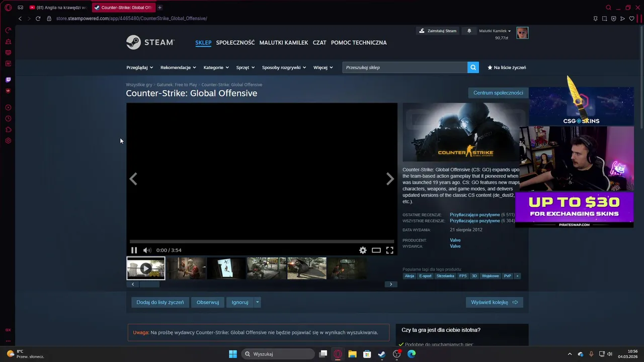The width and height of the screenshot is (644, 362).
Task: Select the FPS tag
Action: click(463, 276)
